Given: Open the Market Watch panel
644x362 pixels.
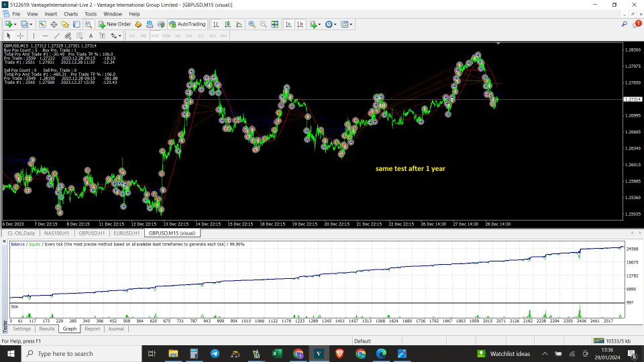Looking at the screenshot, I should pyautogui.click(x=42, y=24).
